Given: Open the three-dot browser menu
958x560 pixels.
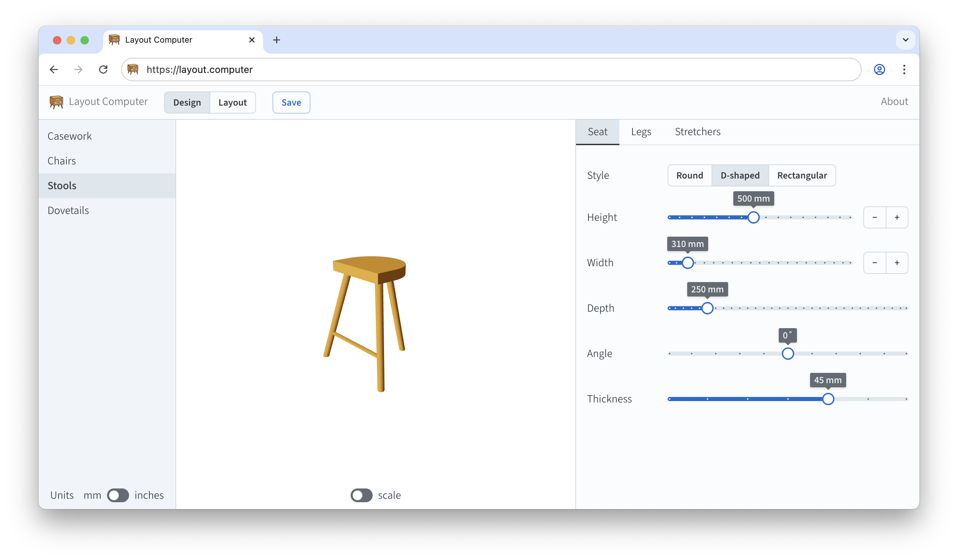Looking at the screenshot, I should pos(904,69).
